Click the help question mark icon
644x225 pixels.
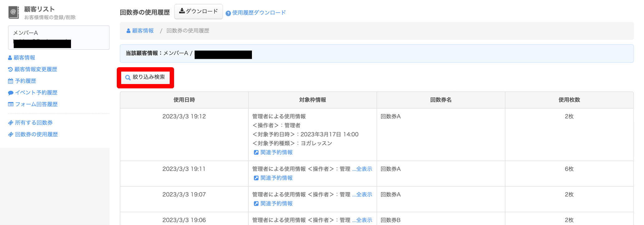[228, 13]
